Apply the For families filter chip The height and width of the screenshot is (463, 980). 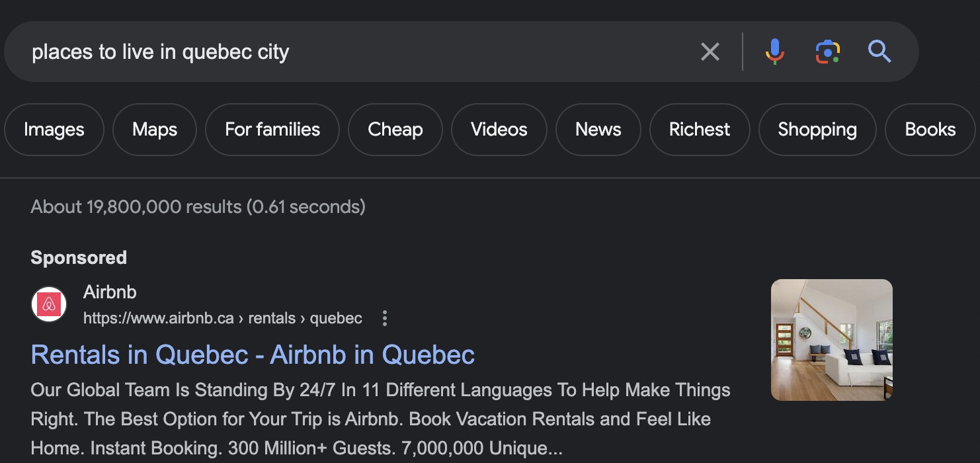(272, 130)
